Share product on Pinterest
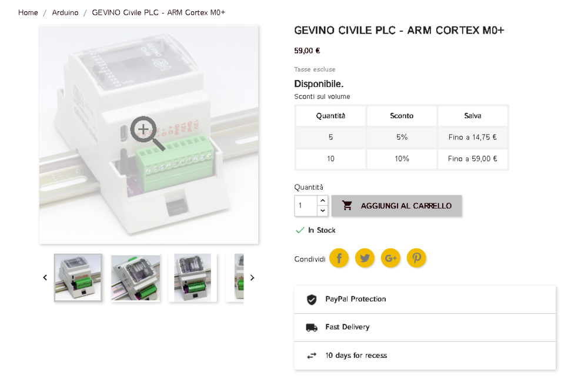Viewport: 588px width, 382px height. tap(416, 258)
